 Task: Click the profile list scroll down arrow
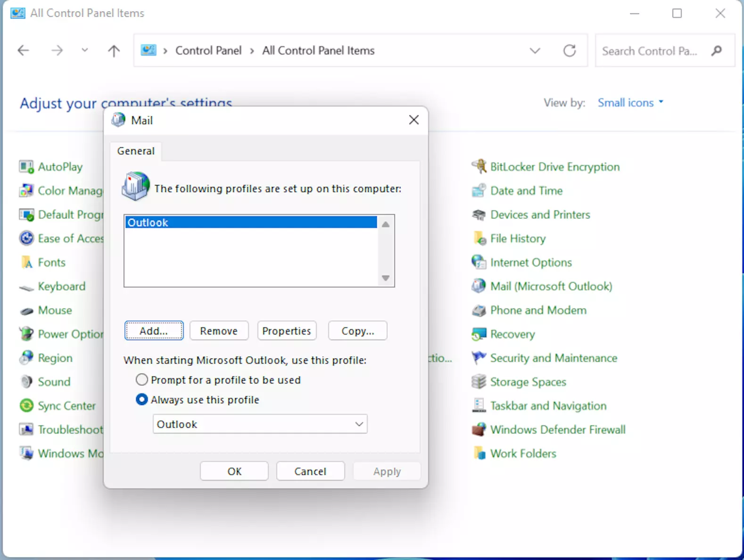386,278
